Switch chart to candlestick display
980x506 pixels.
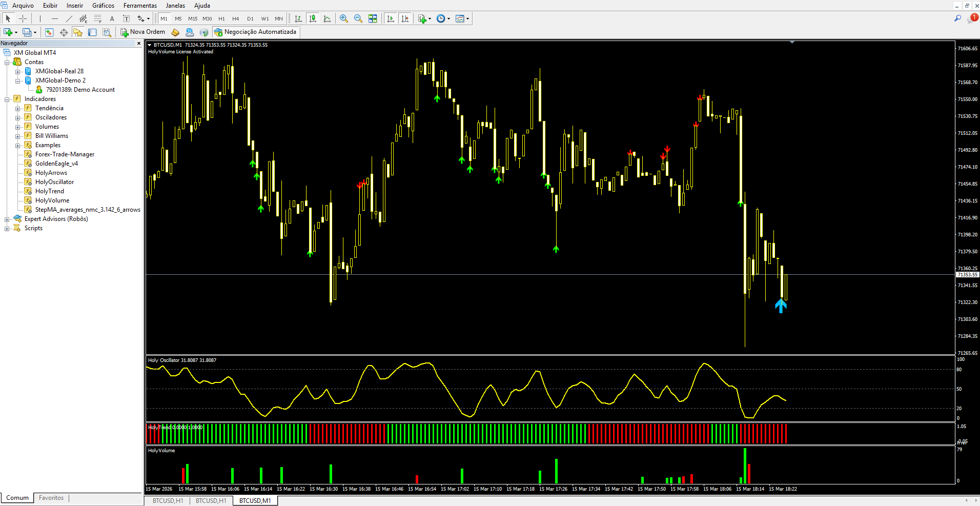pyautogui.click(x=313, y=18)
